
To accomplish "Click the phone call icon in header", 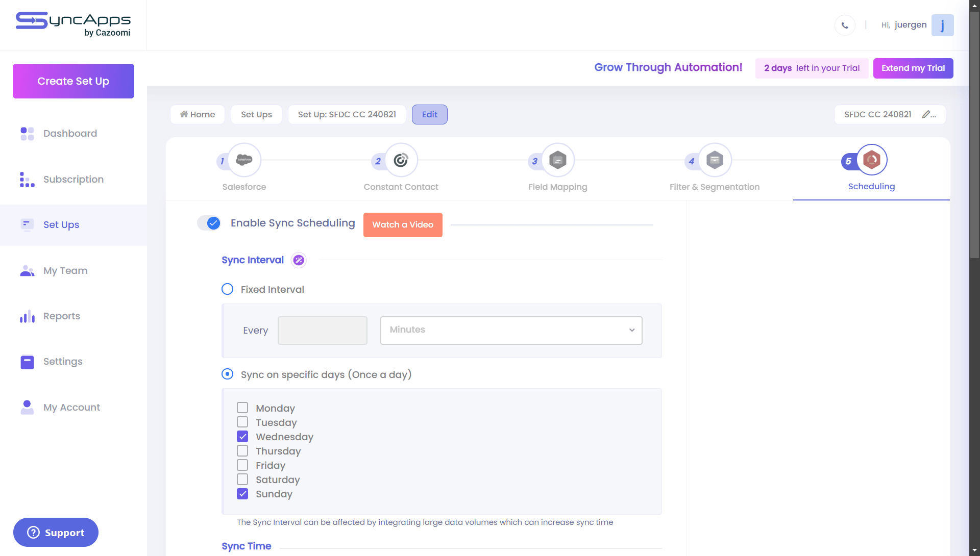I will pyautogui.click(x=845, y=25).
